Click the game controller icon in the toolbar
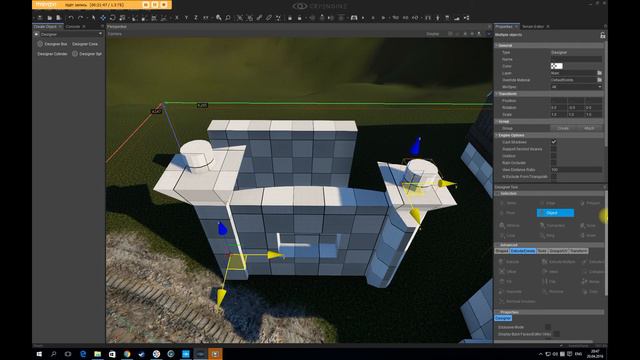The width and height of the screenshot is (640, 360). tap(354, 18)
